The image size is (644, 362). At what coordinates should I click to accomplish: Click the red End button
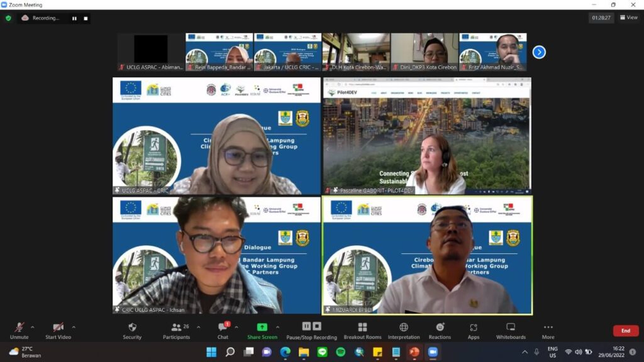pyautogui.click(x=626, y=331)
